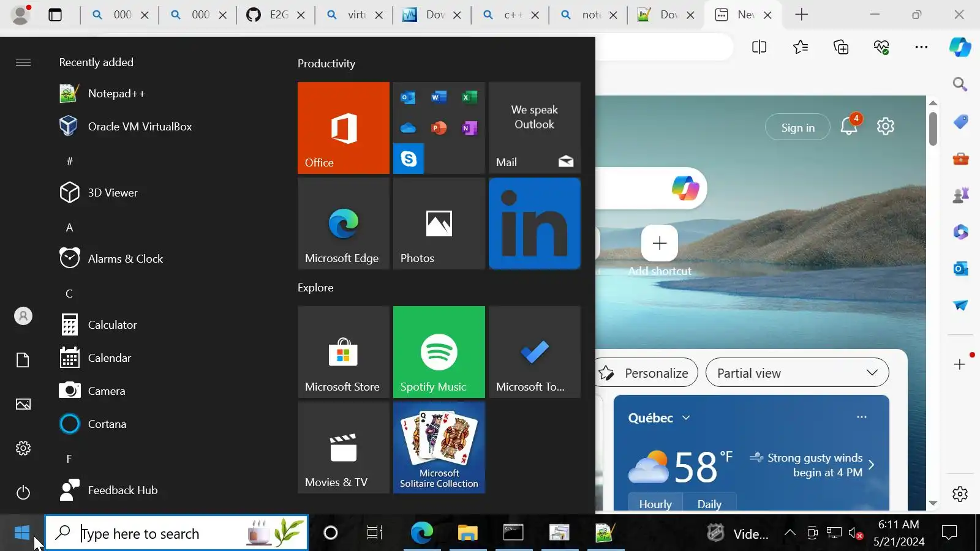Open the LinkedIn tile
The width and height of the screenshot is (980, 551).
point(535,223)
